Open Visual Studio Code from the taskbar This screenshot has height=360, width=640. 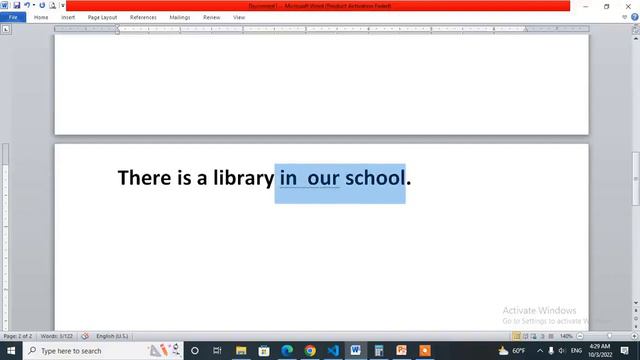point(333,351)
